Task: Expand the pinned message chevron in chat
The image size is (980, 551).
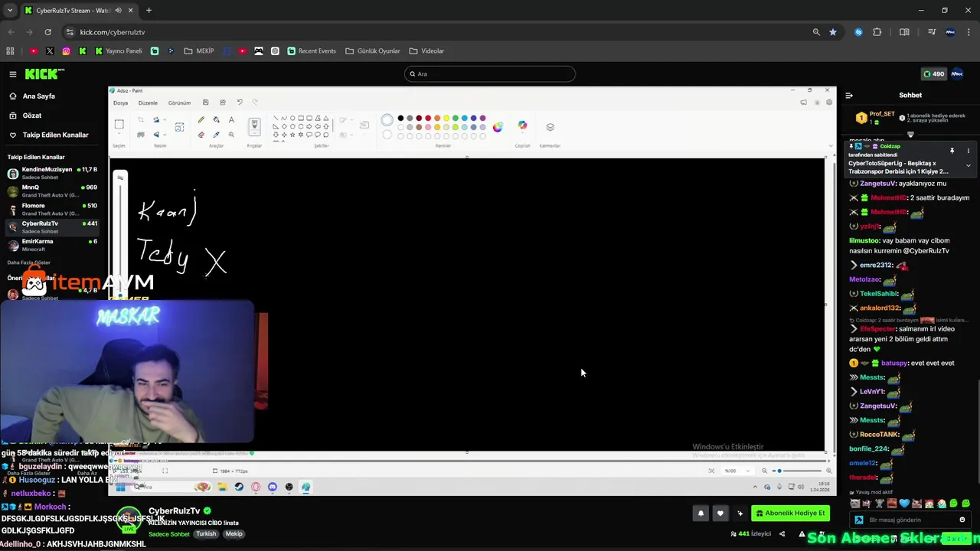Action: (968, 165)
